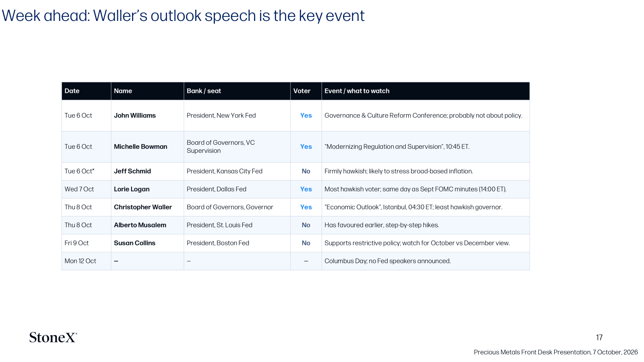This screenshot has width=644, height=362.
Task: Select the 'Voter' column header
Action: 306,91
